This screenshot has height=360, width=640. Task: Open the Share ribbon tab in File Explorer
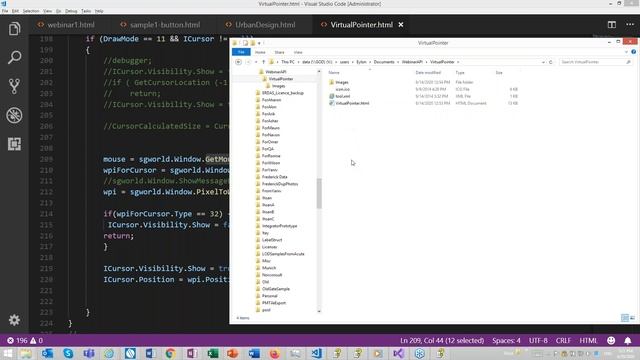coord(279,52)
